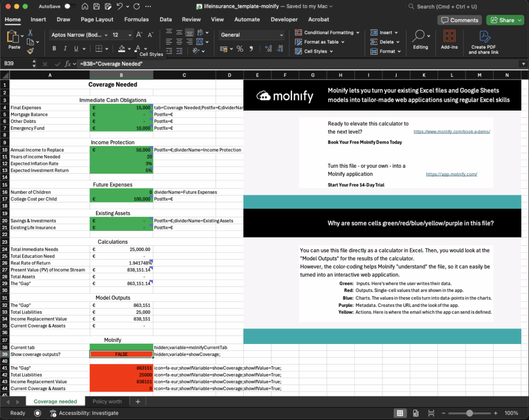Viewport: 529px width, 420px height.
Task: Open the Policy worth sheet tab
Action: pos(107,401)
